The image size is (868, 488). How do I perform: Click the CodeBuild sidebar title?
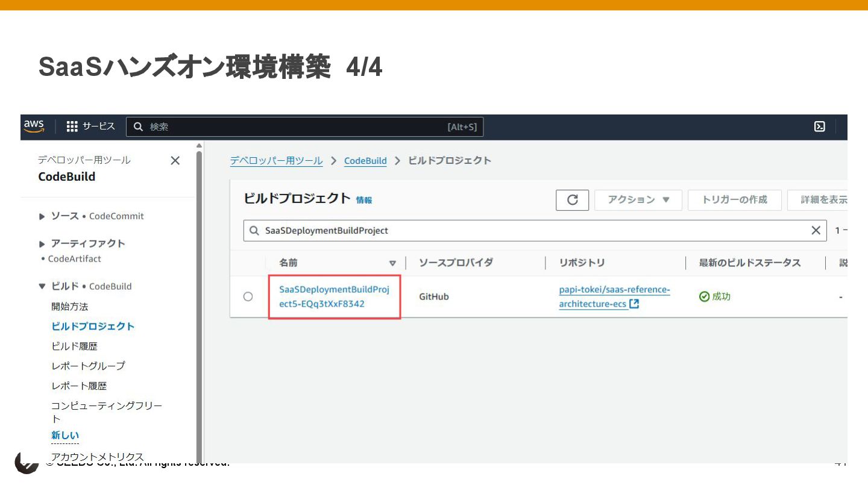pos(67,177)
